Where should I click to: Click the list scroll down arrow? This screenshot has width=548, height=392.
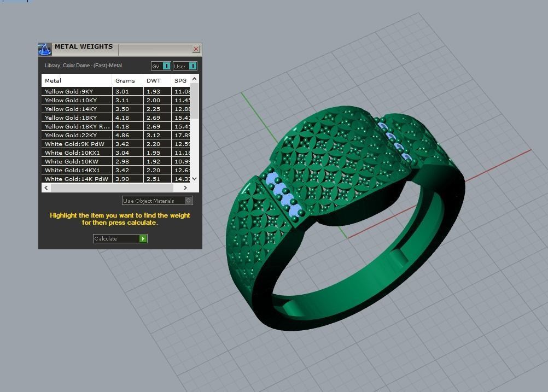[195, 179]
